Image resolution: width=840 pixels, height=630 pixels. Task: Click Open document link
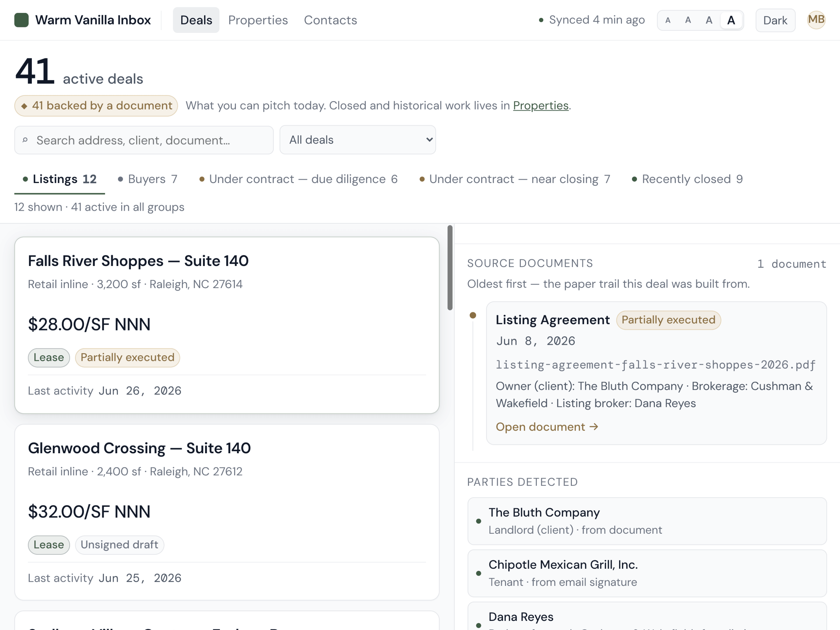pos(547,427)
